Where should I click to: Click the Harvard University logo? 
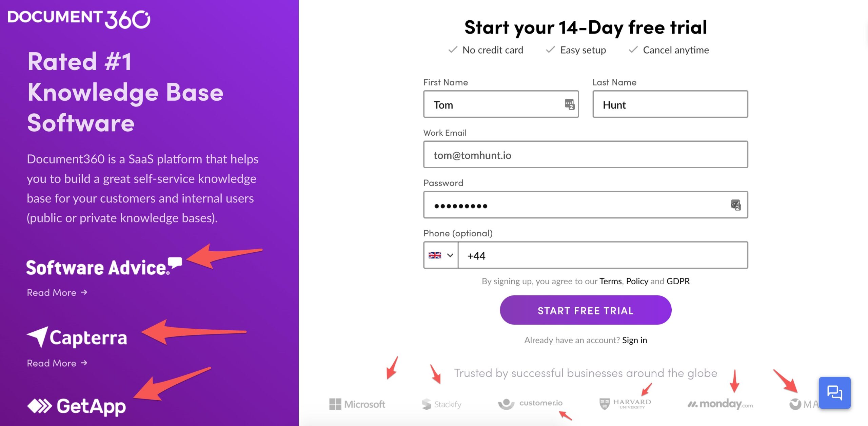coord(625,404)
